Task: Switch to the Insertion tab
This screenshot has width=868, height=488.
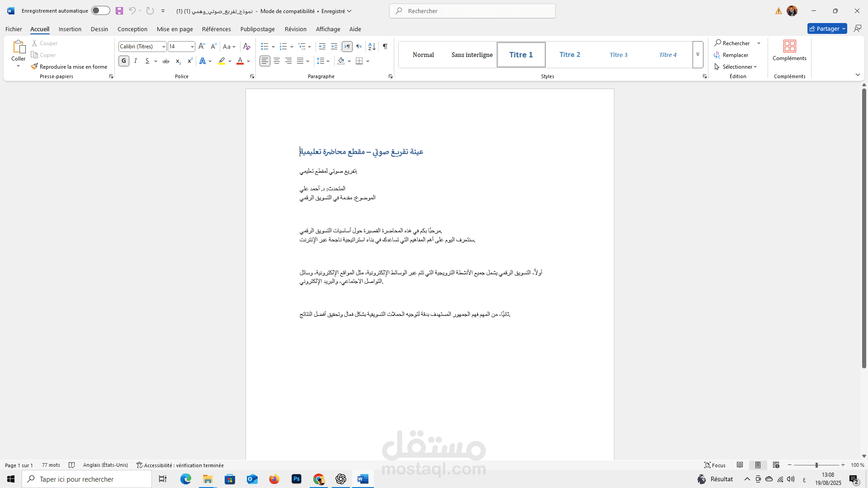Action: (70, 29)
